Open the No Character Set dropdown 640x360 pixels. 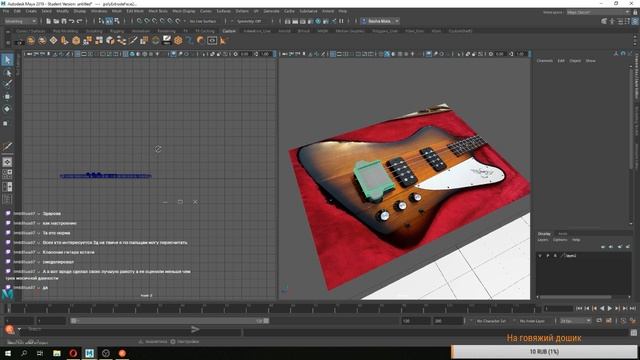[491, 321]
